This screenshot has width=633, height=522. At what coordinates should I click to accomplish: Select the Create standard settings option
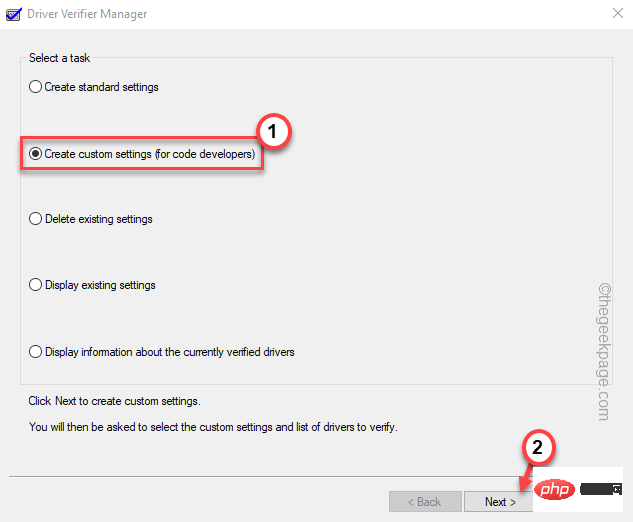[94, 87]
